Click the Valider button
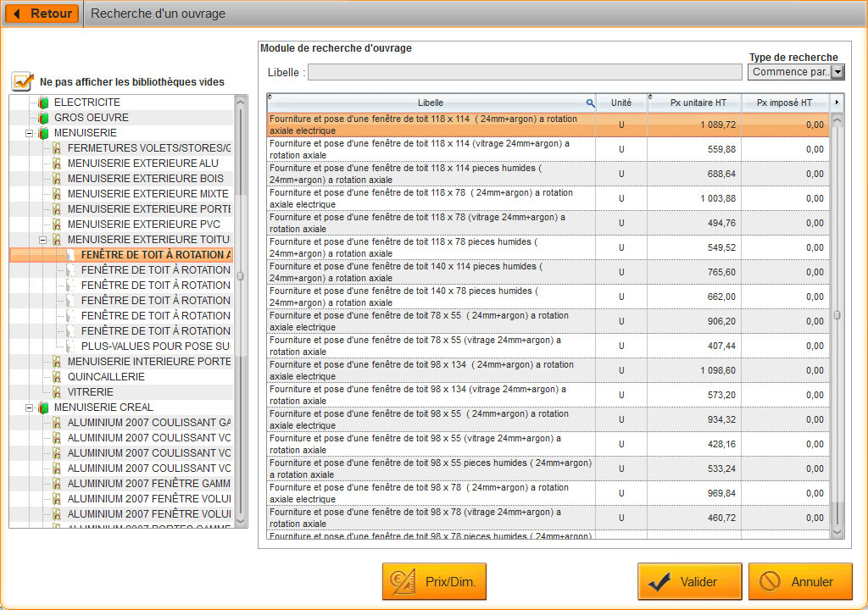 690,582
